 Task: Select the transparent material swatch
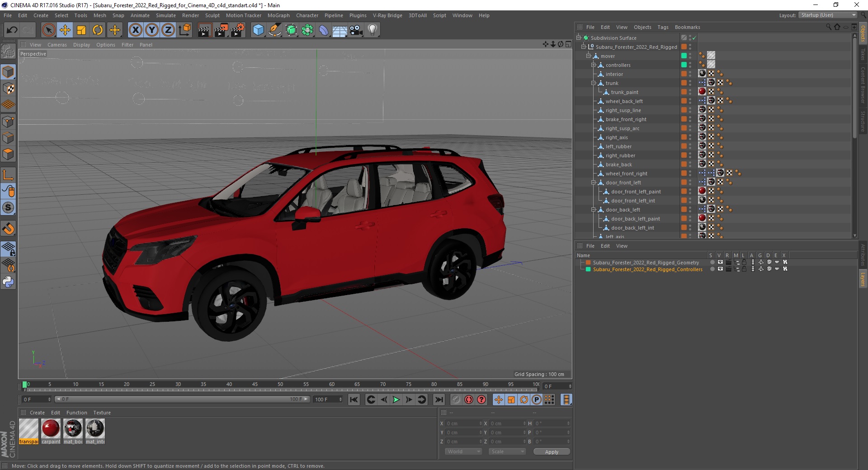pyautogui.click(x=28, y=432)
